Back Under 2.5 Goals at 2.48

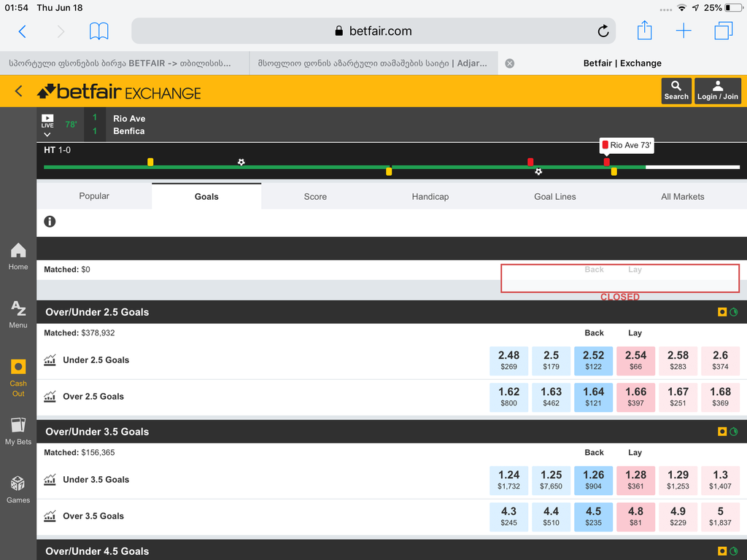click(508, 360)
